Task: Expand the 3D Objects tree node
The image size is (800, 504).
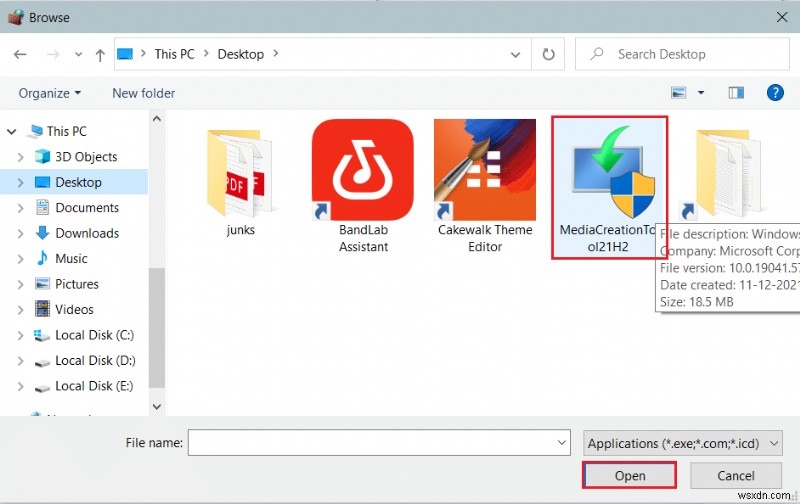Action: click(20, 157)
